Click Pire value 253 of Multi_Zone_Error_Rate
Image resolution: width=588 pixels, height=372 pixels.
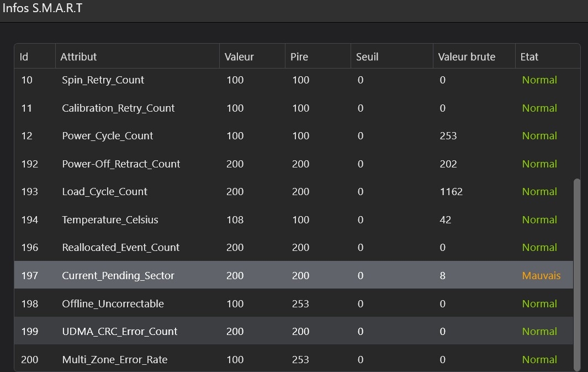tap(300, 359)
